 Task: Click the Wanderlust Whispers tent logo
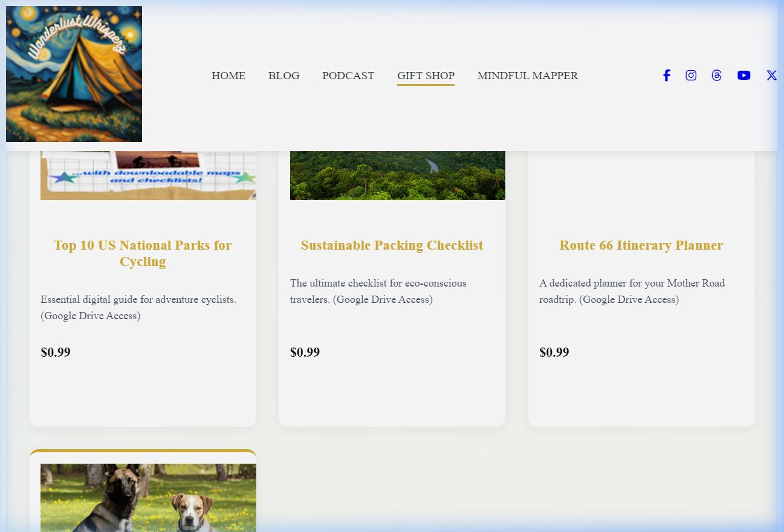pyautogui.click(x=74, y=74)
